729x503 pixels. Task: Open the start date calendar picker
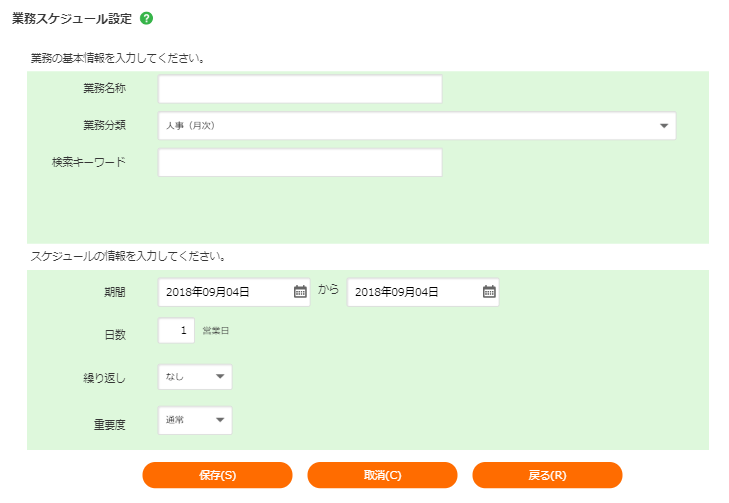[x=300, y=292]
